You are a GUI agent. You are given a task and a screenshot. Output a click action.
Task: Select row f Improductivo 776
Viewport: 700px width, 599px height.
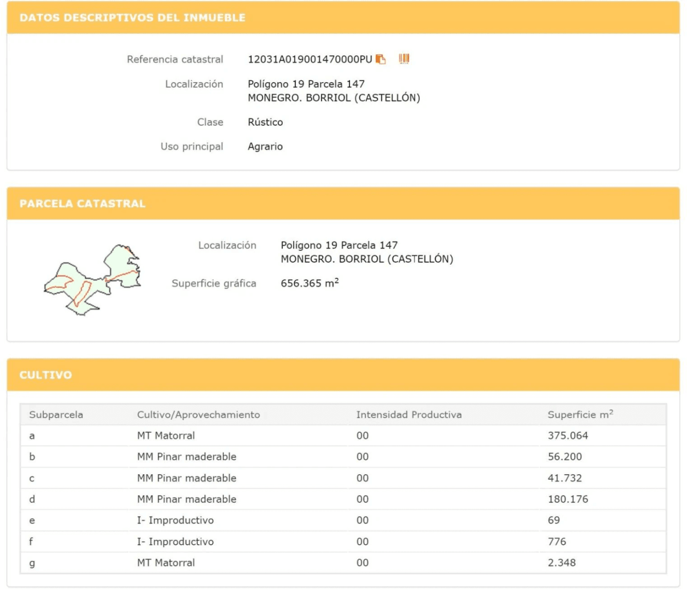click(x=343, y=542)
